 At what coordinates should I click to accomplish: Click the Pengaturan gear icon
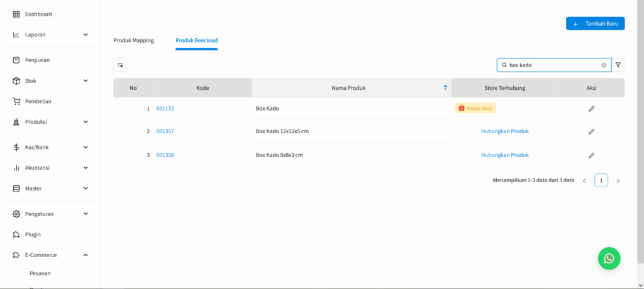tap(16, 214)
